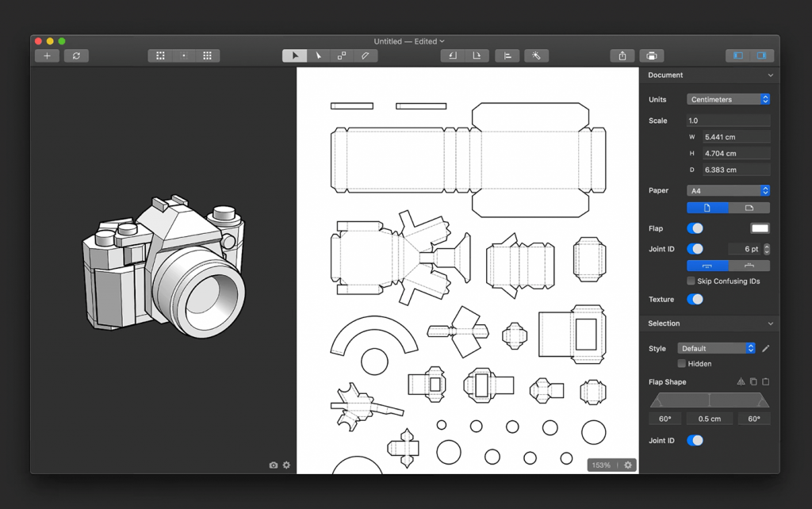Collapse the Selection section chevron
The height and width of the screenshot is (509, 812).
pyautogui.click(x=771, y=323)
